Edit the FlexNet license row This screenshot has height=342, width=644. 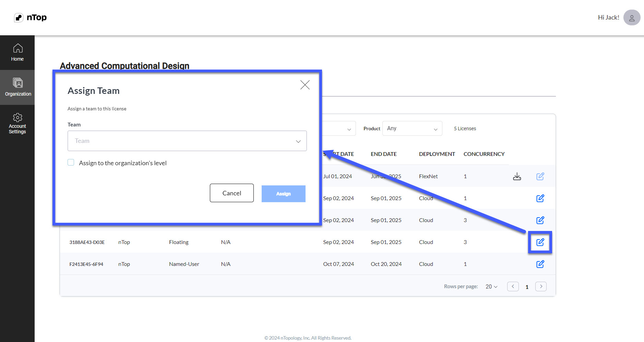click(x=540, y=176)
